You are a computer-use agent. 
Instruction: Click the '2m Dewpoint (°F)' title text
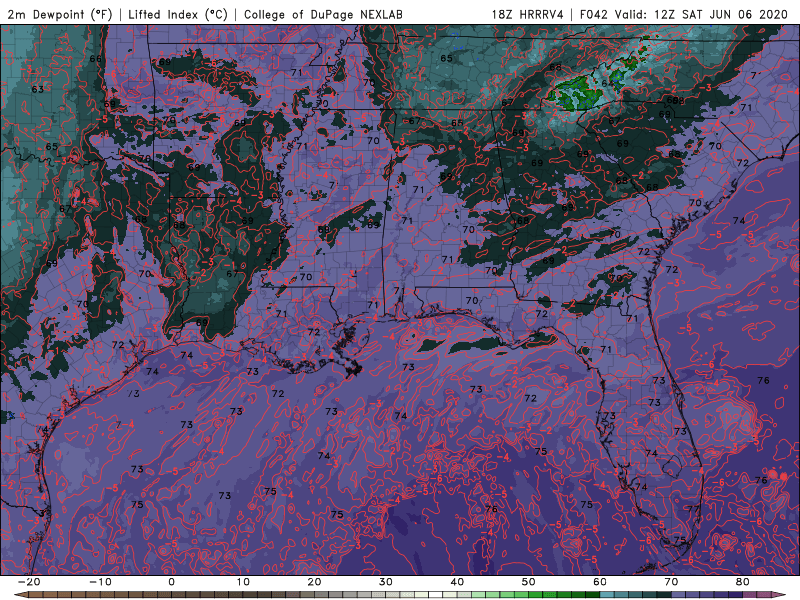(60, 14)
